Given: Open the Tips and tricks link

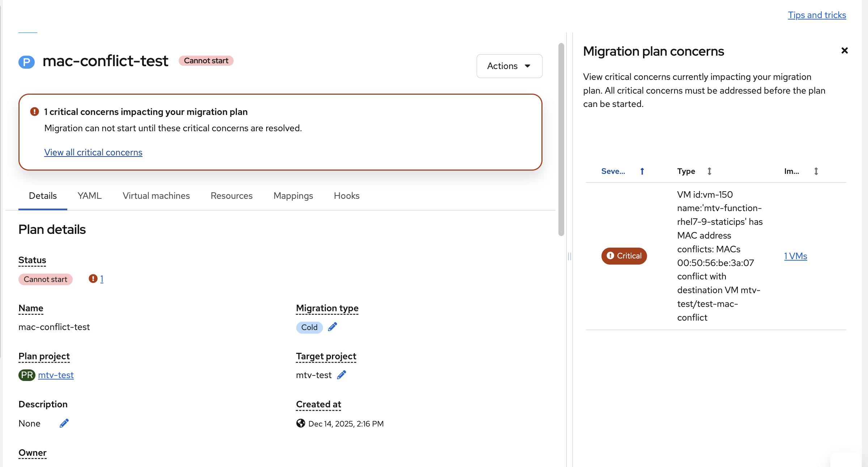Looking at the screenshot, I should pos(817,15).
